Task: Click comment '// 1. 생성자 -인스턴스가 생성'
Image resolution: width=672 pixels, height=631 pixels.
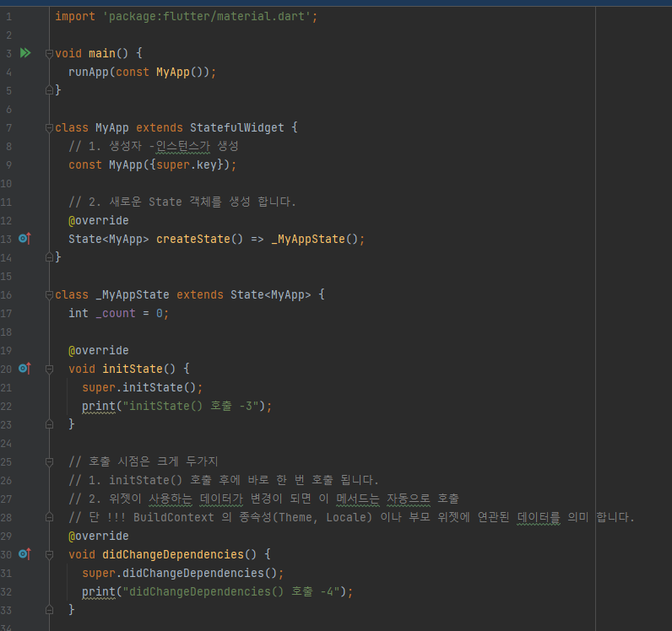Action: pyautogui.click(x=154, y=146)
